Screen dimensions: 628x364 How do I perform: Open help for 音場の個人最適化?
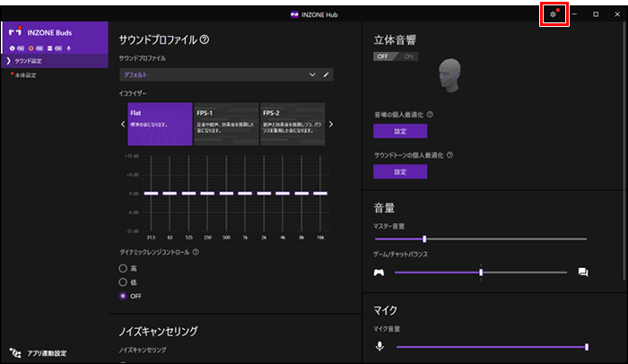(430, 115)
